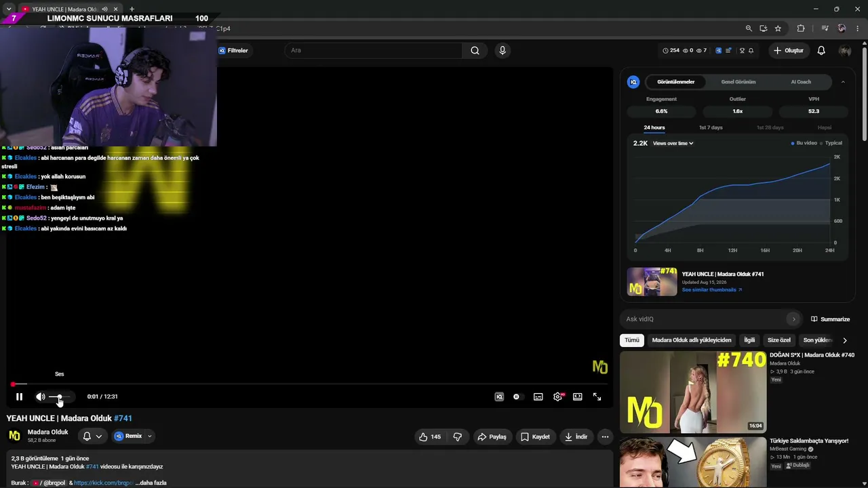This screenshot has height=488, width=868.
Task: Seek on the video progress bar
Action: 311,384
